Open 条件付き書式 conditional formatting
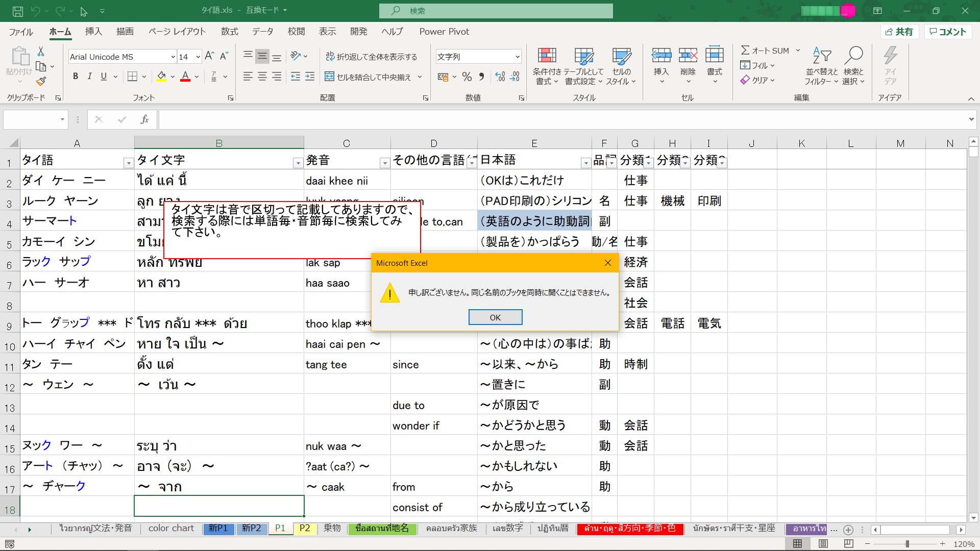 tap(547, 66)
